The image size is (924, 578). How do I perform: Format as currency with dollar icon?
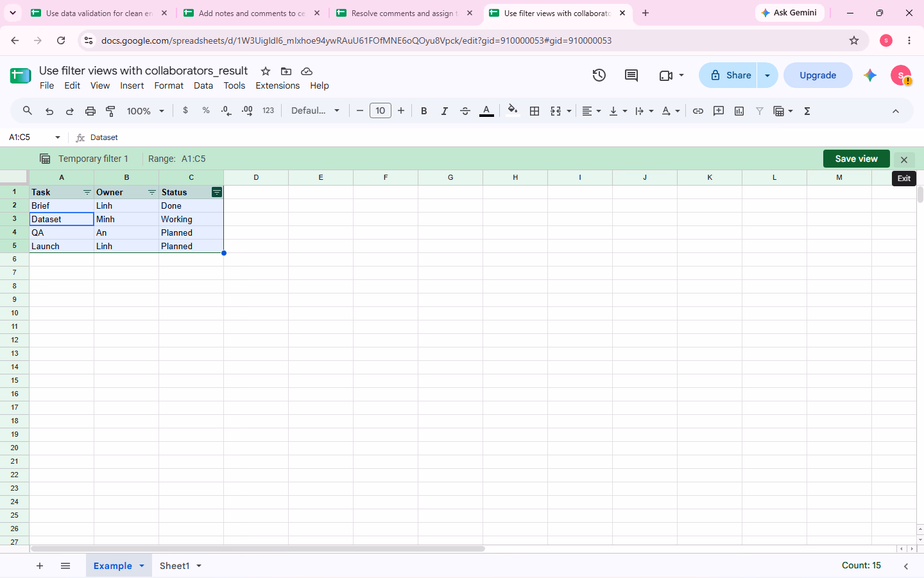[x=185, y=110]
